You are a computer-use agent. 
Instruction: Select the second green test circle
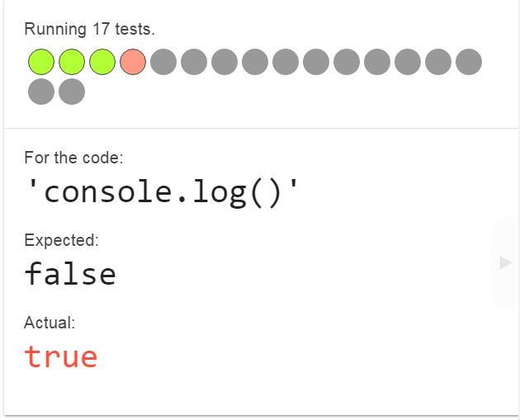(x=72, y=62)
